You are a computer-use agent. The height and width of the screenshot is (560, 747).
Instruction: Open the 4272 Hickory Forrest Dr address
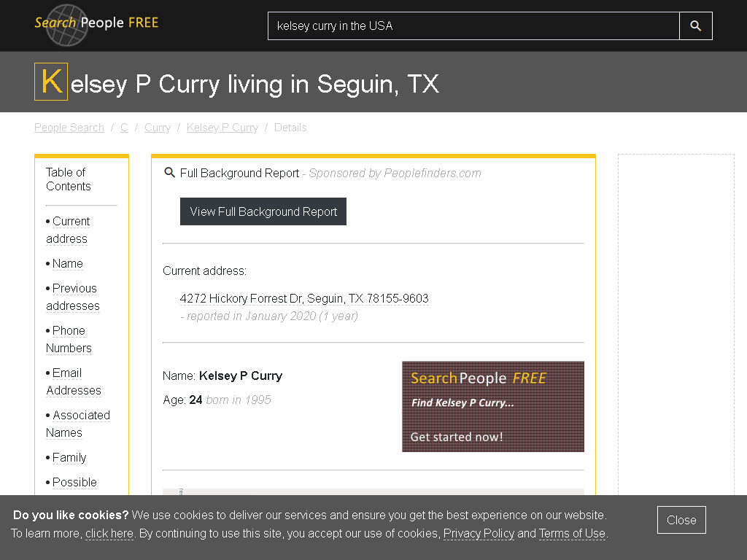pyautogui.click(x=304, y=298)
